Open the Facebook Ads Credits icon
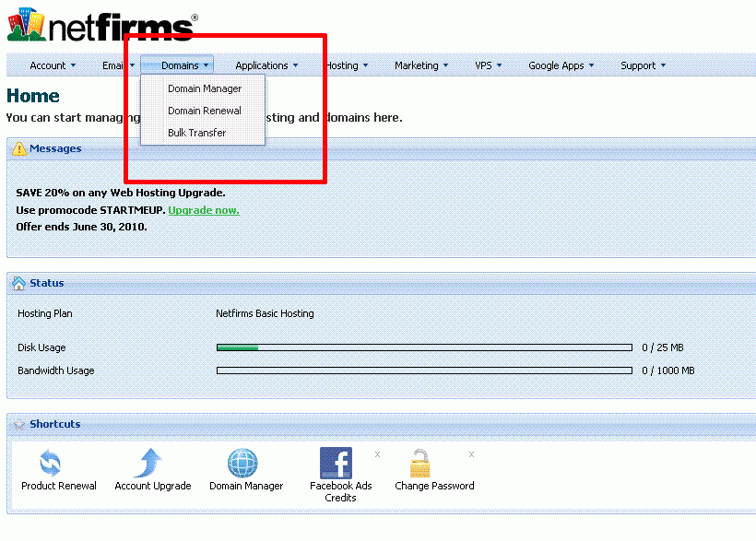 337,463
